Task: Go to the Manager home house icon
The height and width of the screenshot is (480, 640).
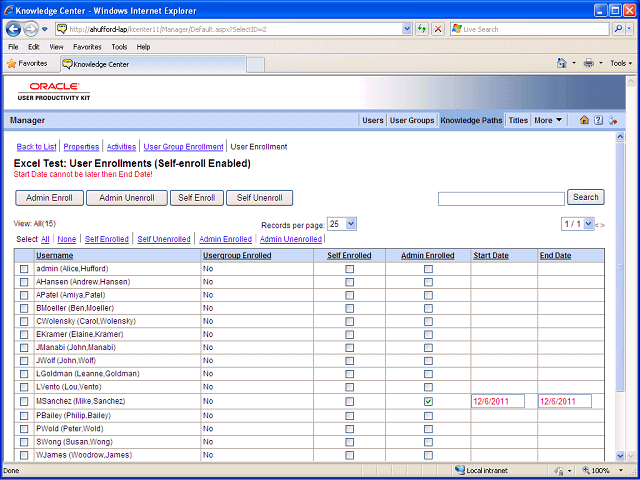Action: click(584, 120)
